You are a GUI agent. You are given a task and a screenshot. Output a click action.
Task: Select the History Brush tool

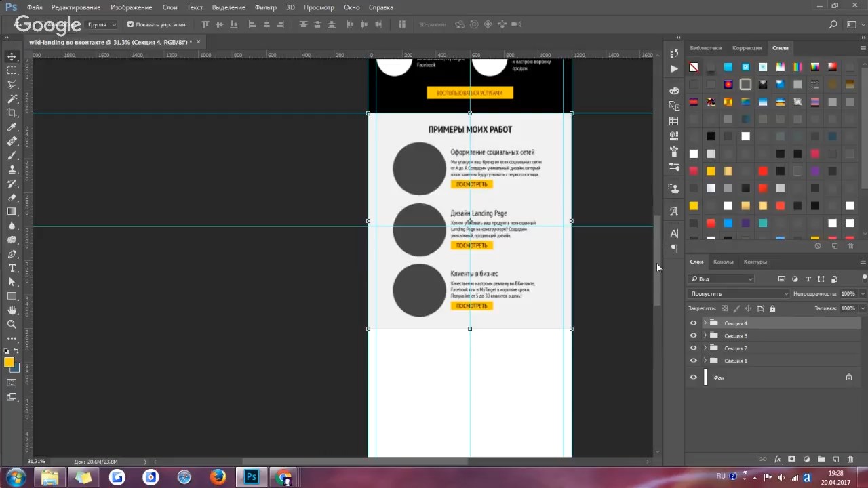[x=12, y=184]
